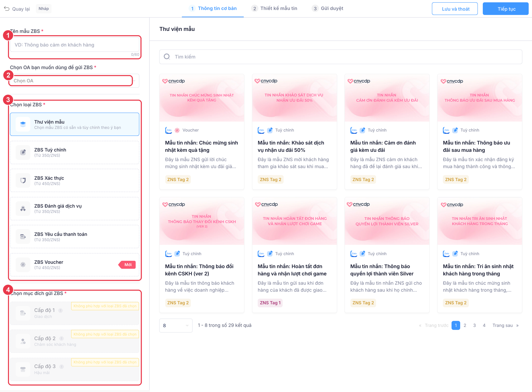
Task: Click the ZBS Yêu cầu thanh toán icon
Action: (x=23, y=237)
